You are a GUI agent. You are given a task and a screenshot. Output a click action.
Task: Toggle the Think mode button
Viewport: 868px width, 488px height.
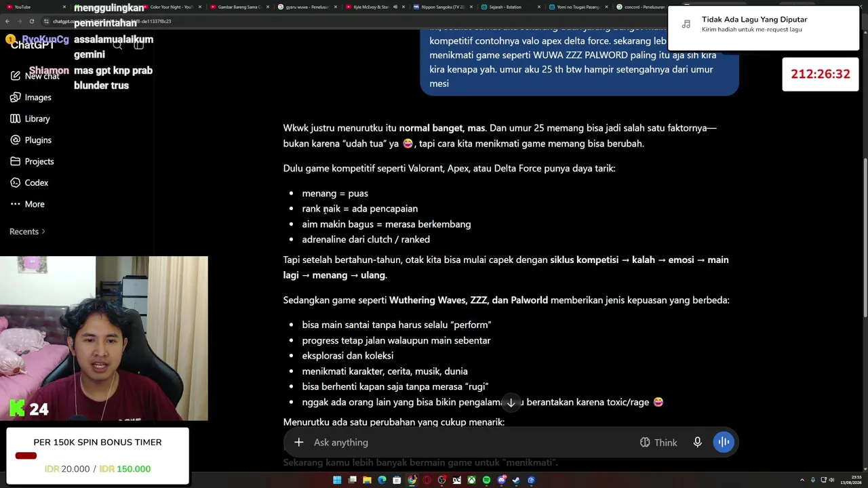658,443
